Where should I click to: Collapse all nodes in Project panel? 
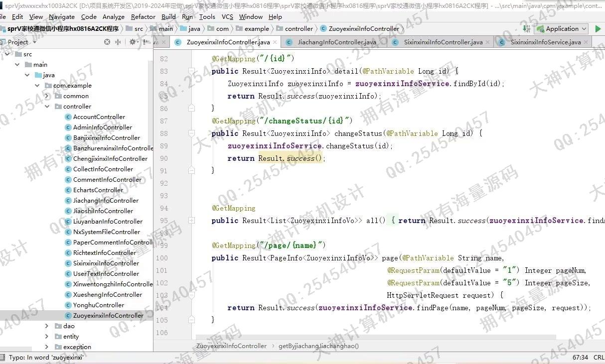pyautogui.click(x=118, y=42)
